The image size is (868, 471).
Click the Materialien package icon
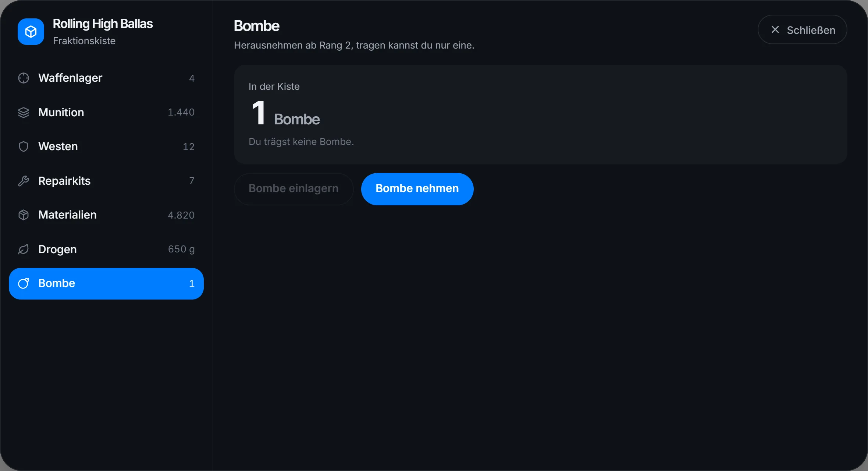[24, 215]
